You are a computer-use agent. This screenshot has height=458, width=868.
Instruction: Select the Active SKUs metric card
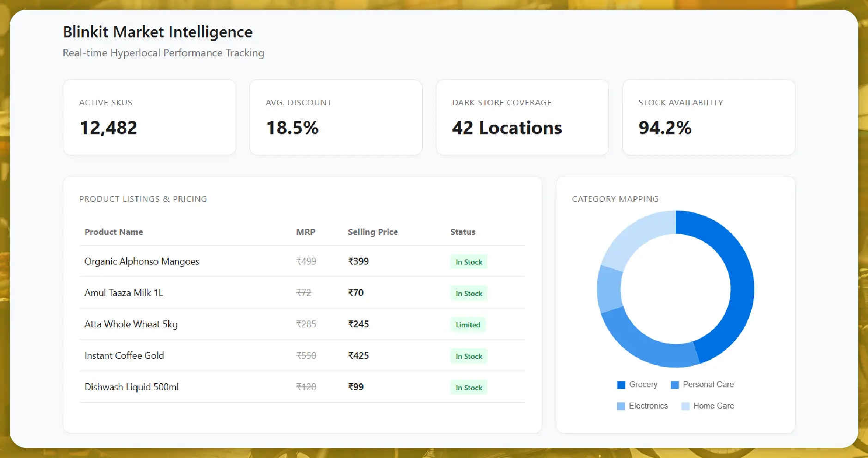point(149,117)
